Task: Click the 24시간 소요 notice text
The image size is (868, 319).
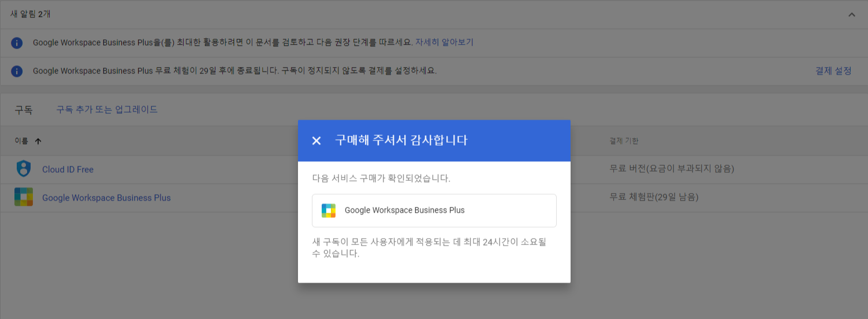Action: (429, 247)
